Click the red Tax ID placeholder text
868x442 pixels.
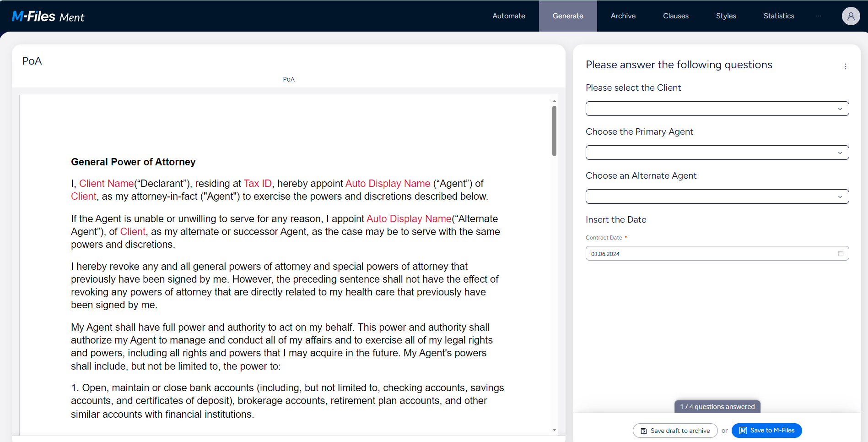pyautogui.click(x=258, y=183)
